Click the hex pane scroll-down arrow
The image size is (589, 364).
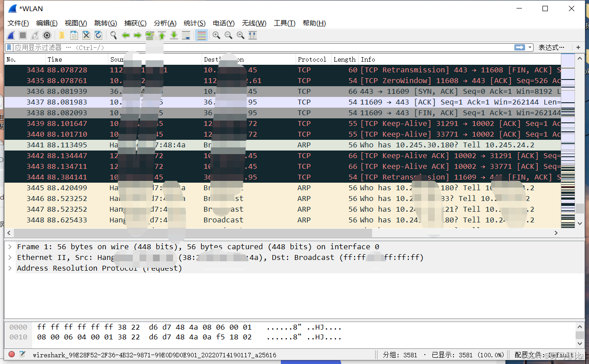580,343
